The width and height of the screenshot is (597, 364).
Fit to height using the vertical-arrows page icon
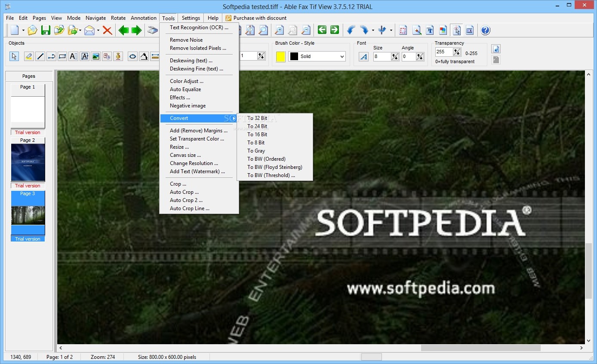250,30
